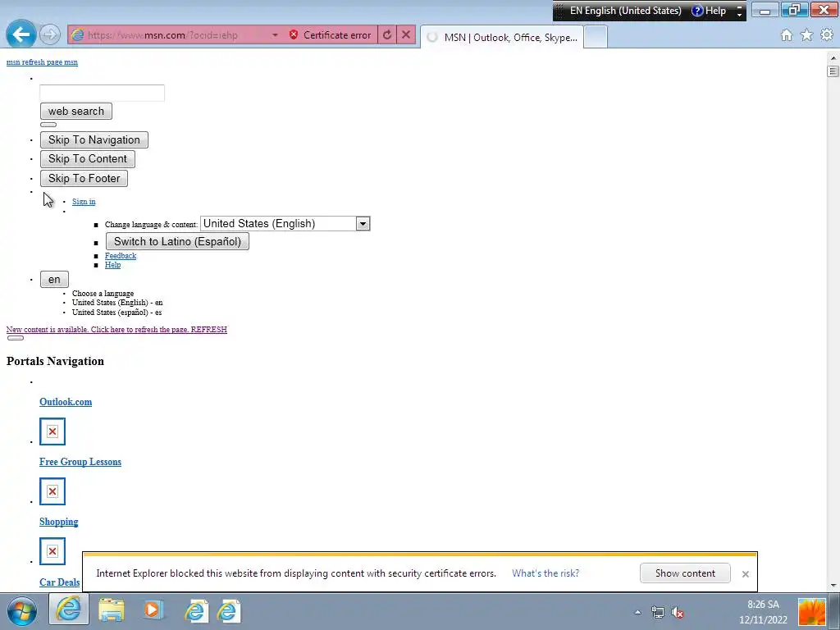Click the network icon in system tray
The height and width of the screenshot is (630, 840).
pos(658,612)
